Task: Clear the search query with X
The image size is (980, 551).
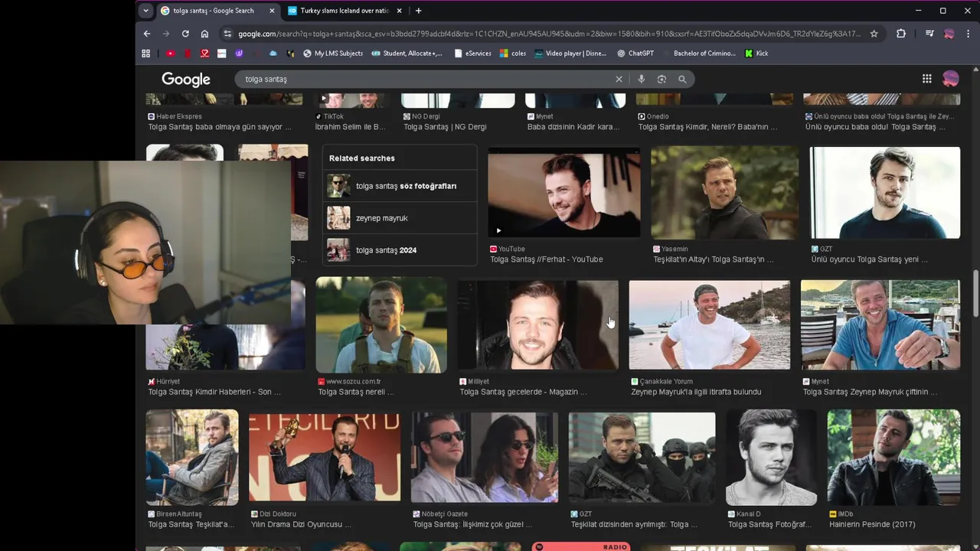Action: click(x=619, y=79)
